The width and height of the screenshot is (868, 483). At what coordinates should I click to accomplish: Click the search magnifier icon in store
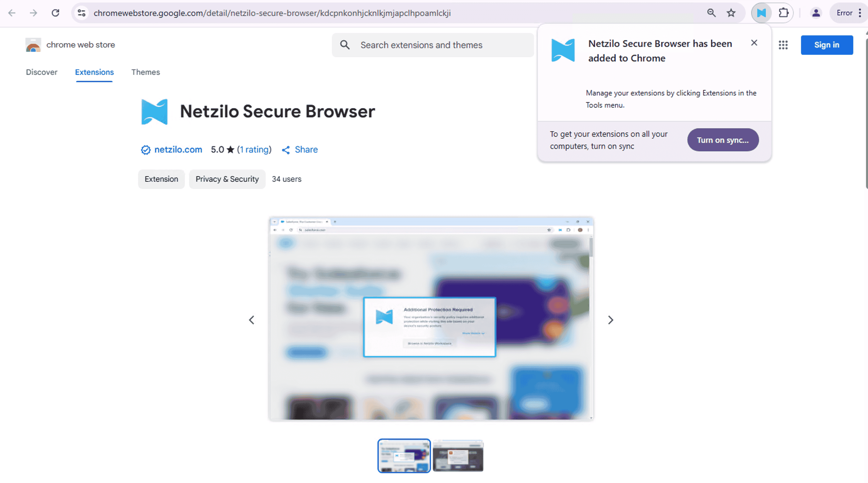click(x=345, y=45)
